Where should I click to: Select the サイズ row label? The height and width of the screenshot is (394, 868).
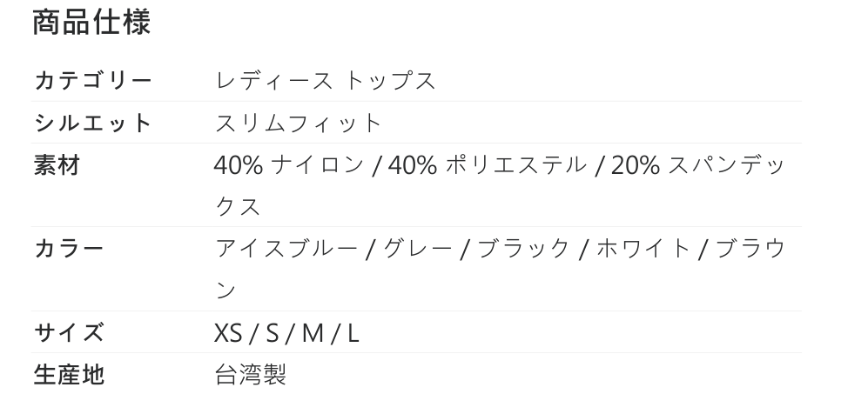pos(69,333)
